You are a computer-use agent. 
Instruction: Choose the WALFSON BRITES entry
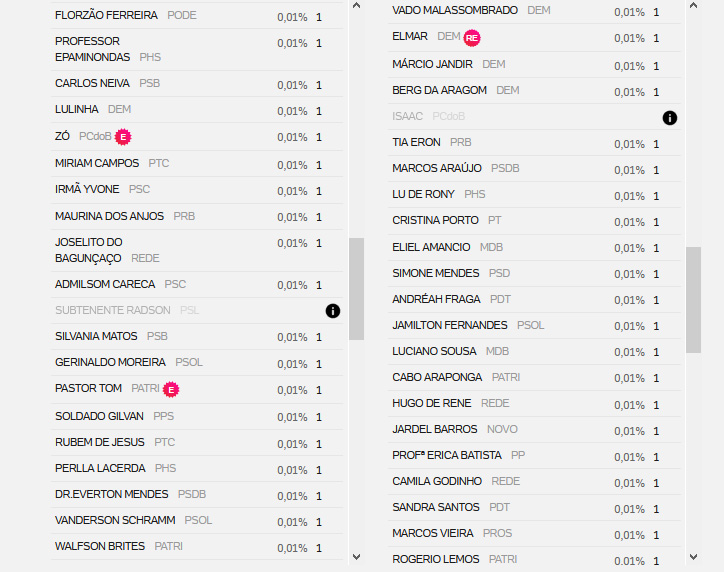197,547
